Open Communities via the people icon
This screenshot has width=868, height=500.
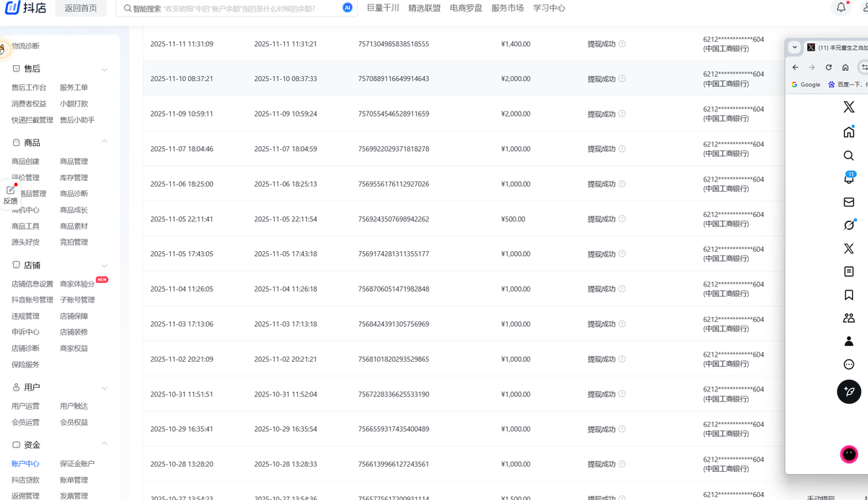click(848, 318)
